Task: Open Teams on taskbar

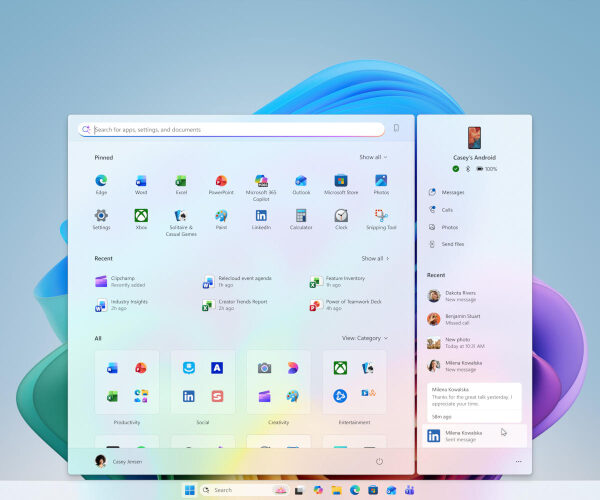Action: click(409, 490)
